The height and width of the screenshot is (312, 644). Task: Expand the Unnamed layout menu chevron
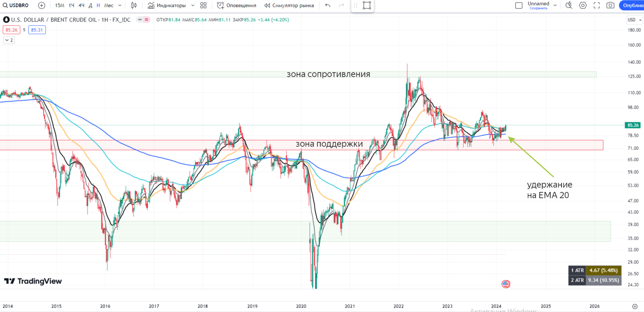[x=555, y=5]
